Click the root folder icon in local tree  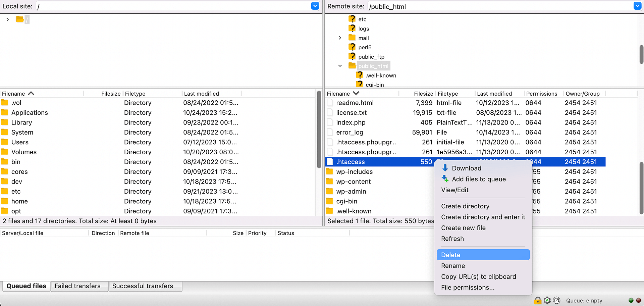click(20, 19)
